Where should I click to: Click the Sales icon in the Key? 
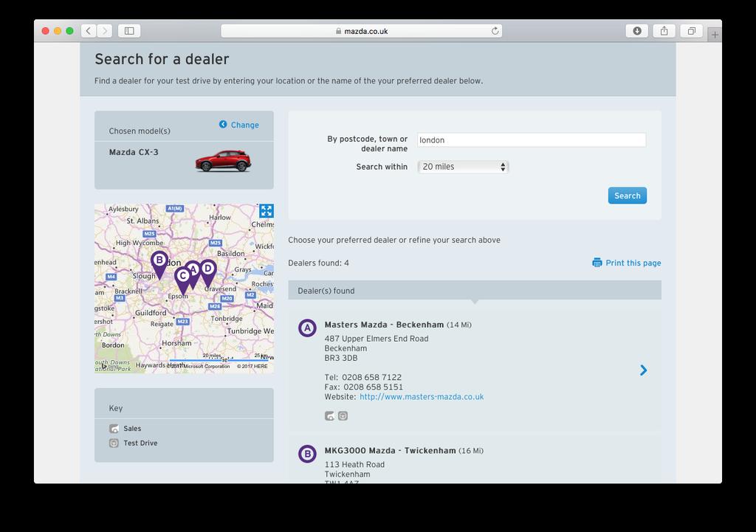(x=114, y=429)
